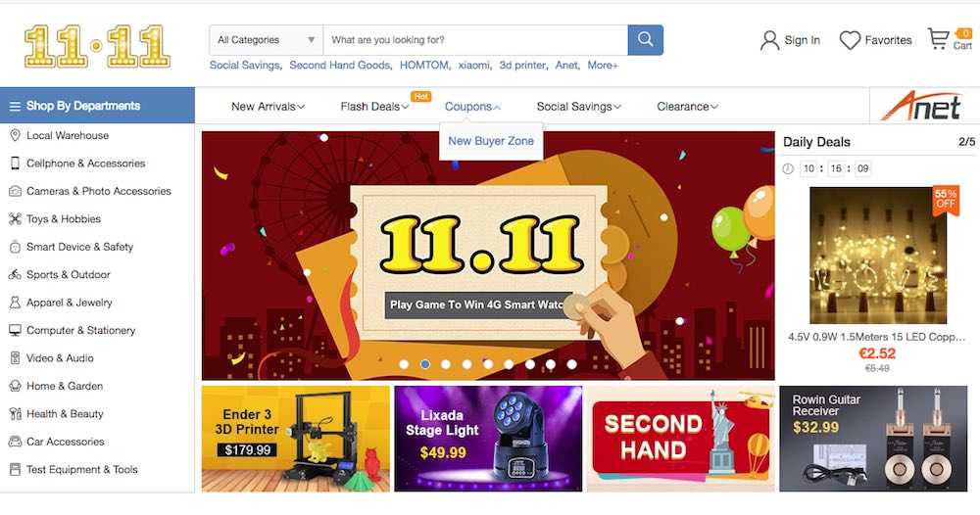Open the shopping cart icon
This screenshot has width=980, height=515.
click(x=938, y=39)
